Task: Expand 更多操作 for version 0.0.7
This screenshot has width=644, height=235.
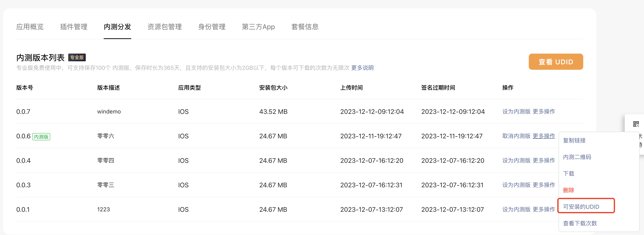Action: coord(544,111)
